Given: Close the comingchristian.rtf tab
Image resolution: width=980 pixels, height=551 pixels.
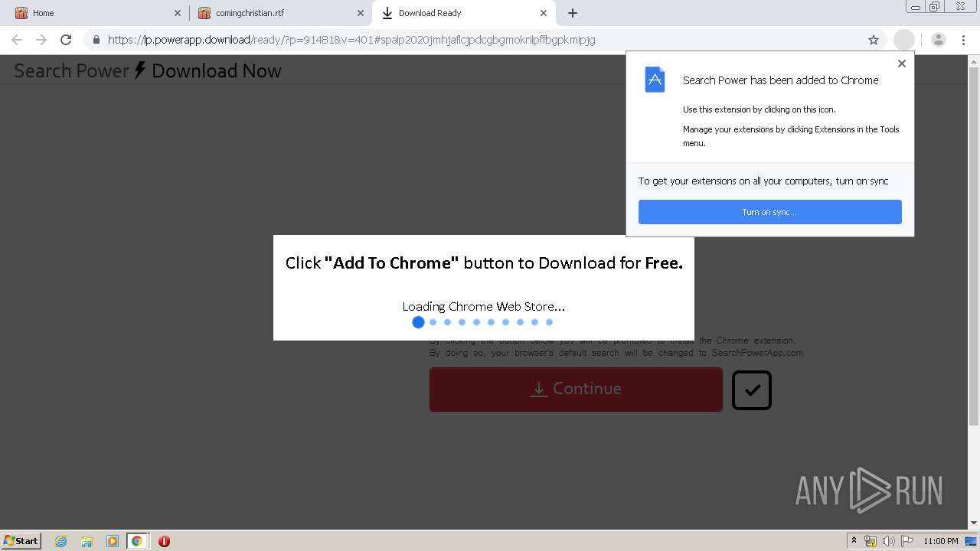Looking at the screenshot, I should pos(361,13).
